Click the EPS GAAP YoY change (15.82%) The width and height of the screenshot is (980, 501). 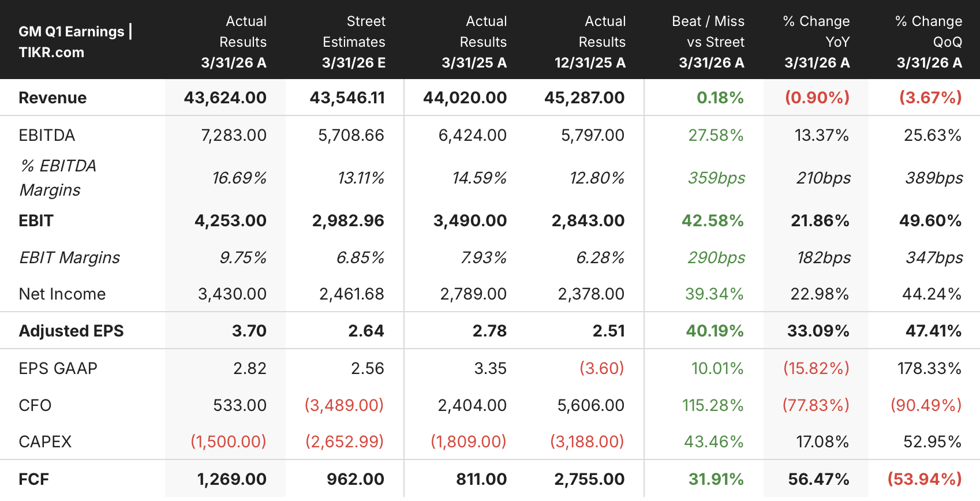[x=816, y=368]
